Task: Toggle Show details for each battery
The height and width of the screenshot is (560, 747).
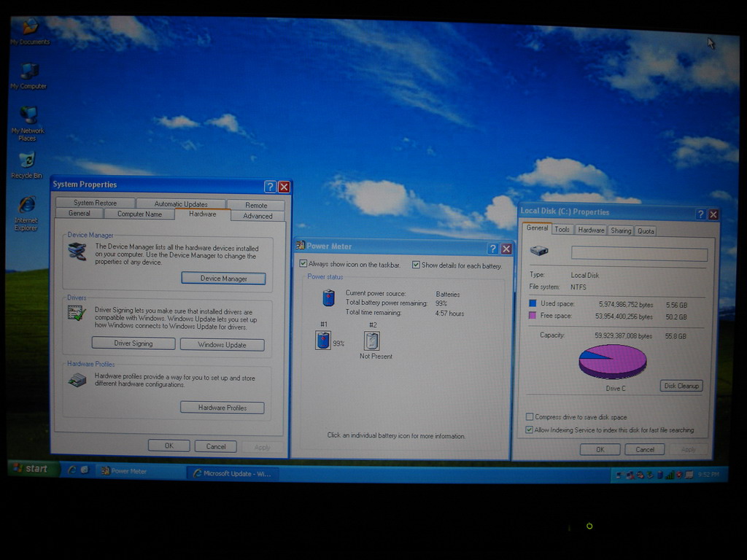Action: 416,265
